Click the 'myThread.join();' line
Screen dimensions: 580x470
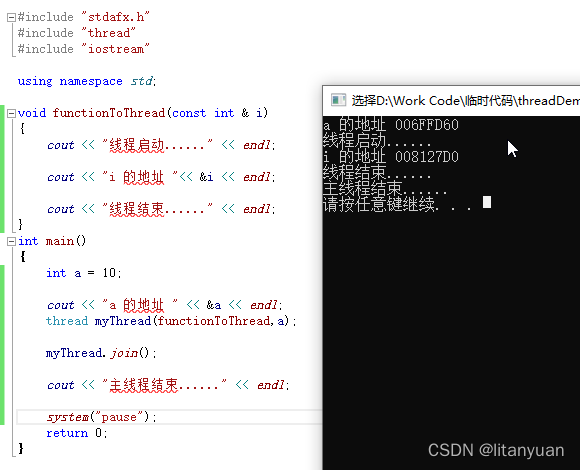click(101, 353)
